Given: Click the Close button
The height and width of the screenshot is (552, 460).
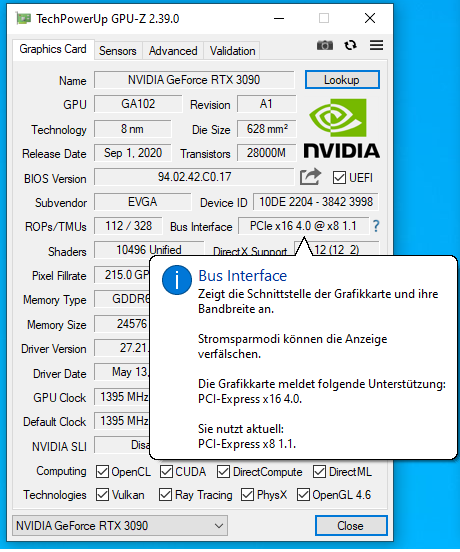Looking at the screenshot, I should [x=351, y=526].
